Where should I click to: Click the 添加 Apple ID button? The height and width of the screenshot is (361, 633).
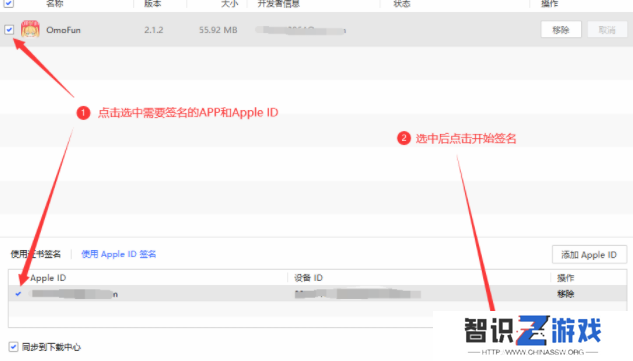[x=589, y=255]
